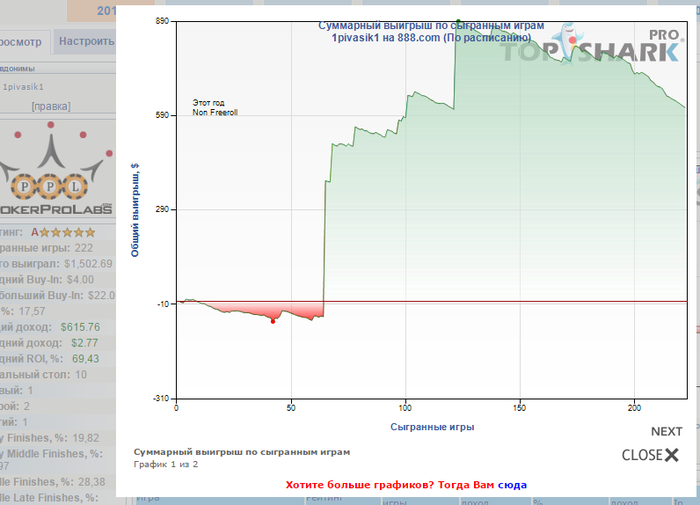The height and width of the screenshot is (505, 700).
Task: Go to next chart with NEXT
Action: tap(667, 431)
